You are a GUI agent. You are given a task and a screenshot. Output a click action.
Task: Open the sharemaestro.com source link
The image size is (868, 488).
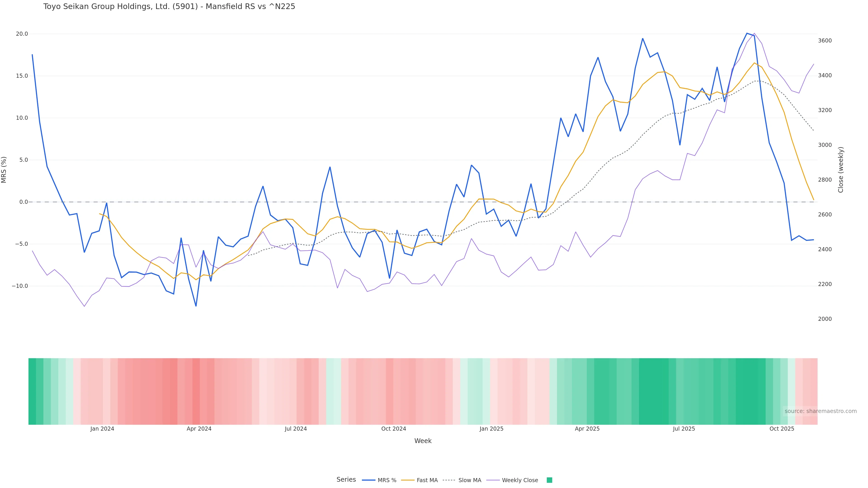click(821, 411)
